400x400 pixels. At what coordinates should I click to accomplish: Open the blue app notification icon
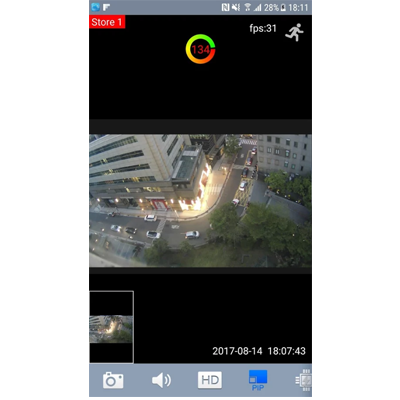click(96, 7)
